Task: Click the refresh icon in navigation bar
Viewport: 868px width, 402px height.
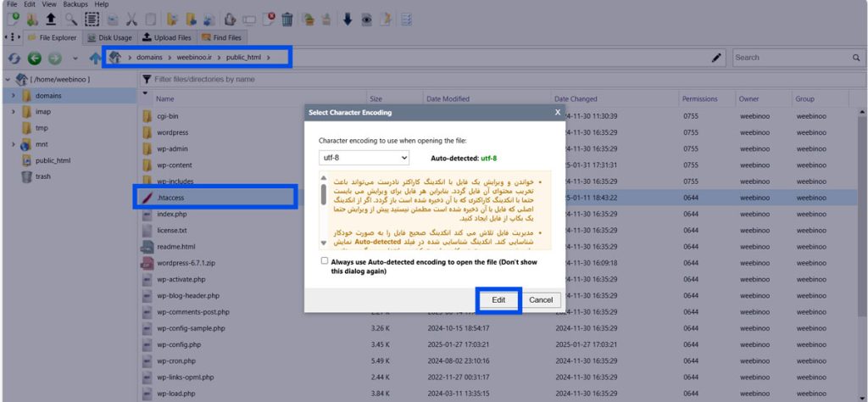Action: point(14,59)
